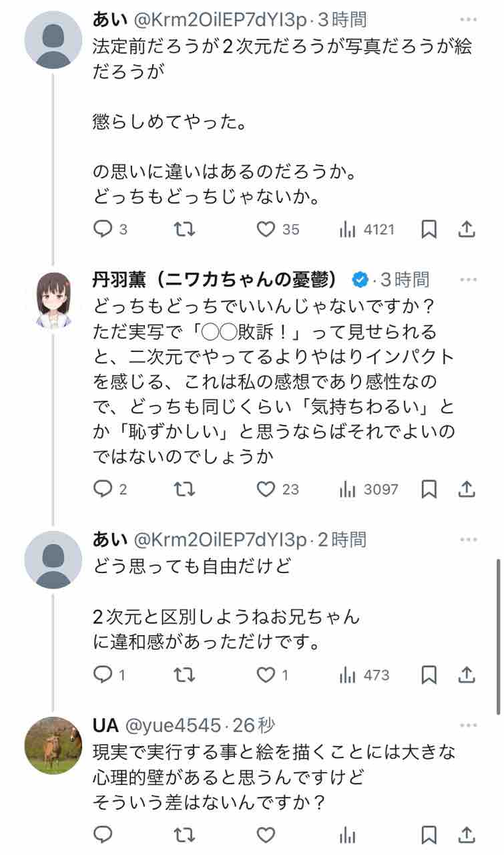Like the post with 23 likes
This screenshot has height=855, width=504.
[266, 490]
